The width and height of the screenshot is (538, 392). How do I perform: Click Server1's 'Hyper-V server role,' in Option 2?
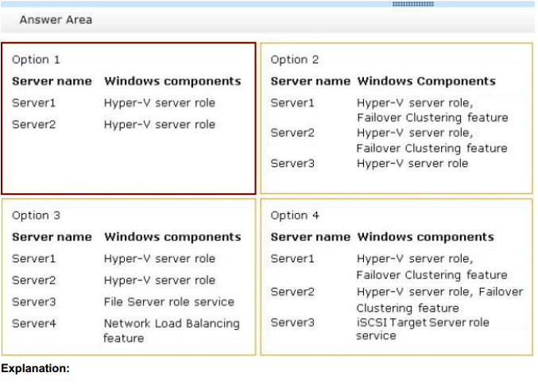(x=415, y=103)
